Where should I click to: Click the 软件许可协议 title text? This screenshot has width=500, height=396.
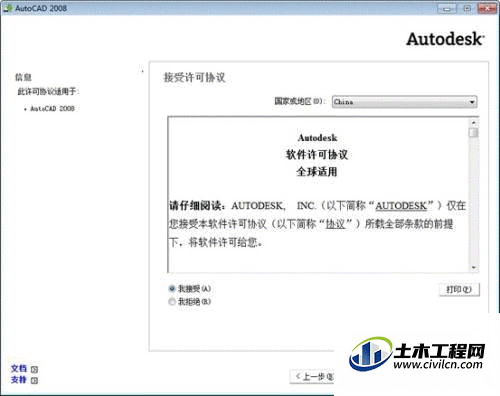[x=317, y=155]
